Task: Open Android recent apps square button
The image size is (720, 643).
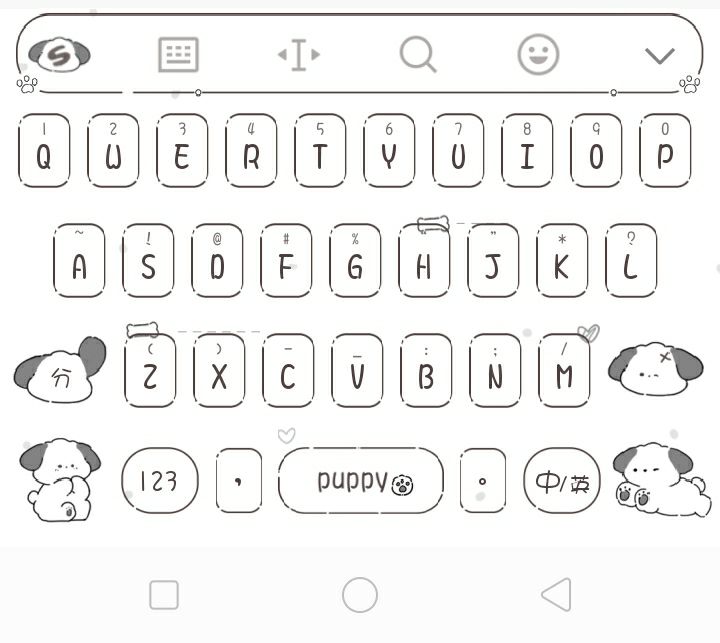Action: click(164, 595)
